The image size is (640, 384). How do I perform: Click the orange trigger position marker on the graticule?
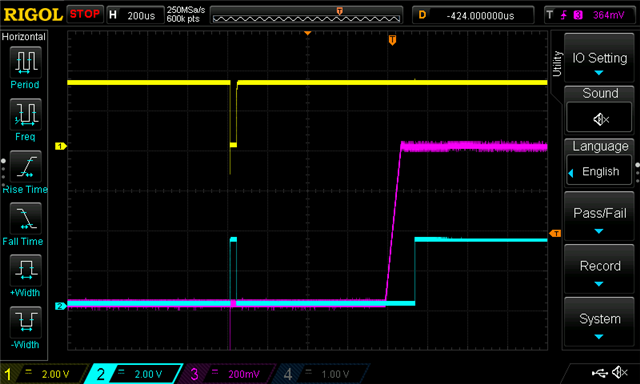tap(392, 40)
